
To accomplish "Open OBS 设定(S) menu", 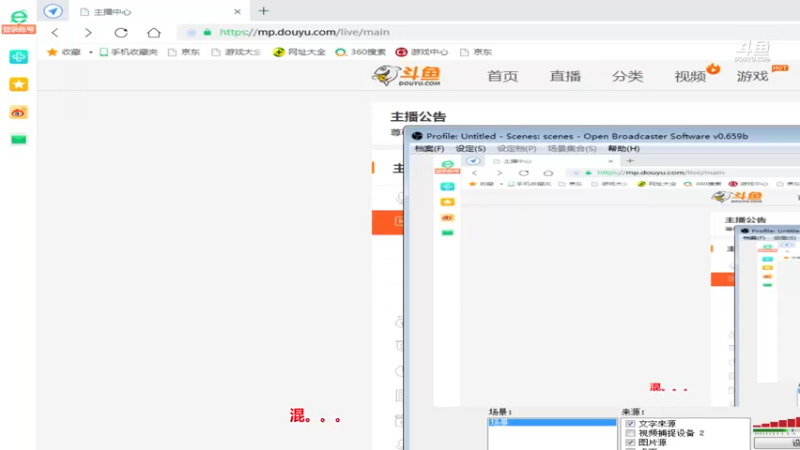I will (470, 148).
